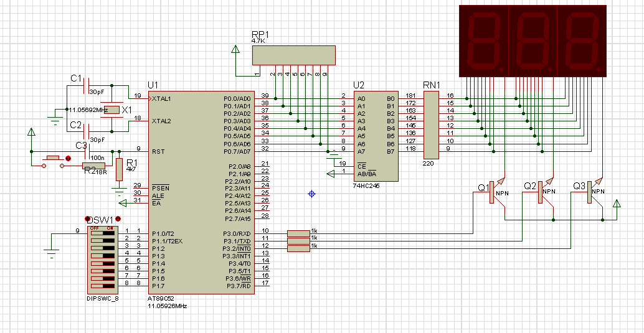Click the 'B7' pin label on U2
Viewport: 644px width, 333px height.
[391, 151]
